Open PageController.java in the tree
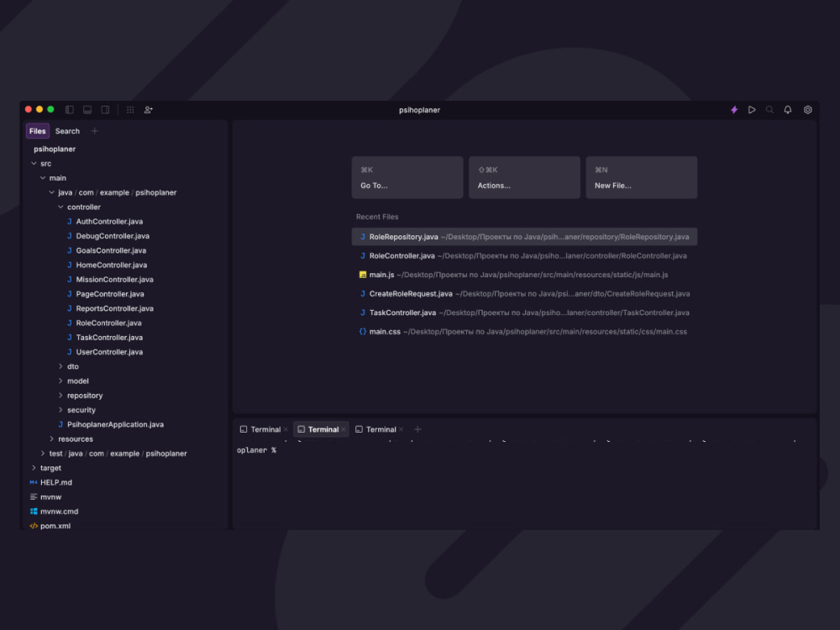Viewport: 840px width, 630px height. click(x=110, y=293)
